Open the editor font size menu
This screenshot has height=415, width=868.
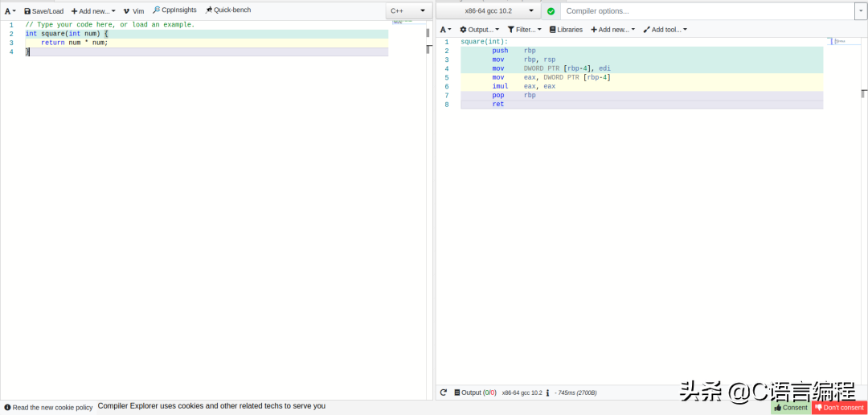coord(10,11)
